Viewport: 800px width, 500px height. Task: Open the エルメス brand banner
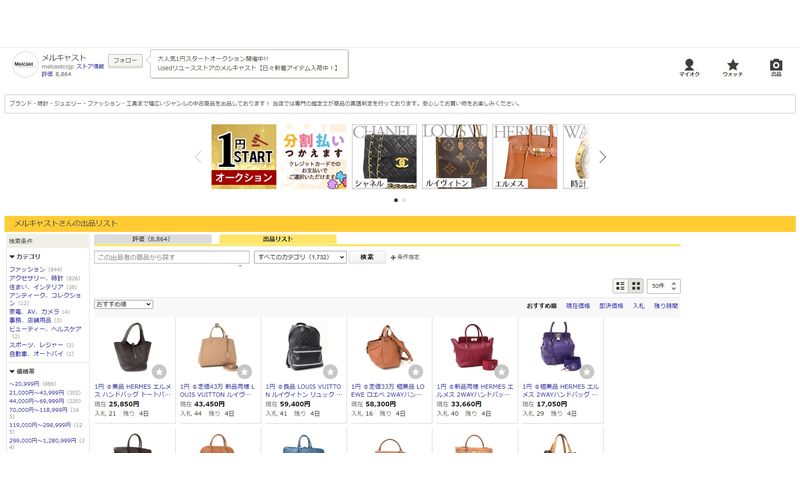tap(524, 157)
